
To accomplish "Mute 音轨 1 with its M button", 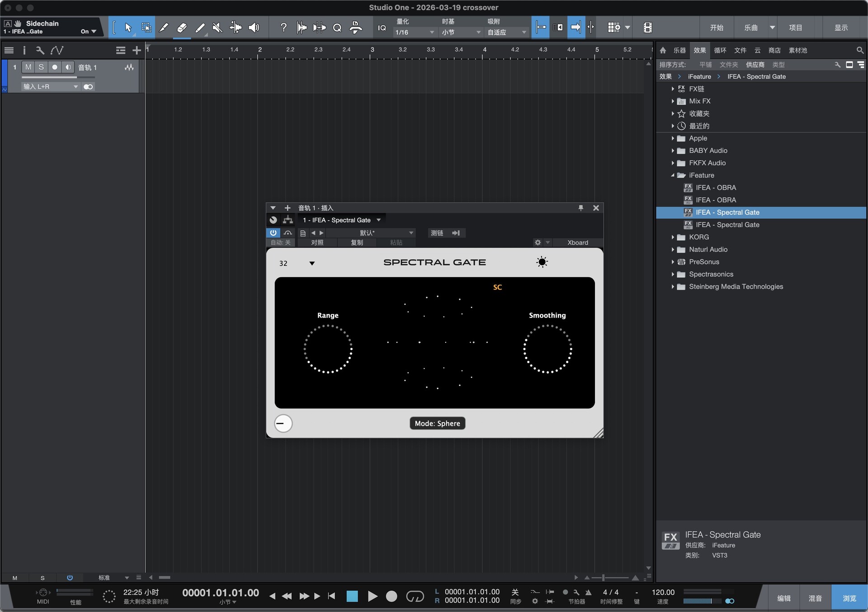I will coord(28,67).
